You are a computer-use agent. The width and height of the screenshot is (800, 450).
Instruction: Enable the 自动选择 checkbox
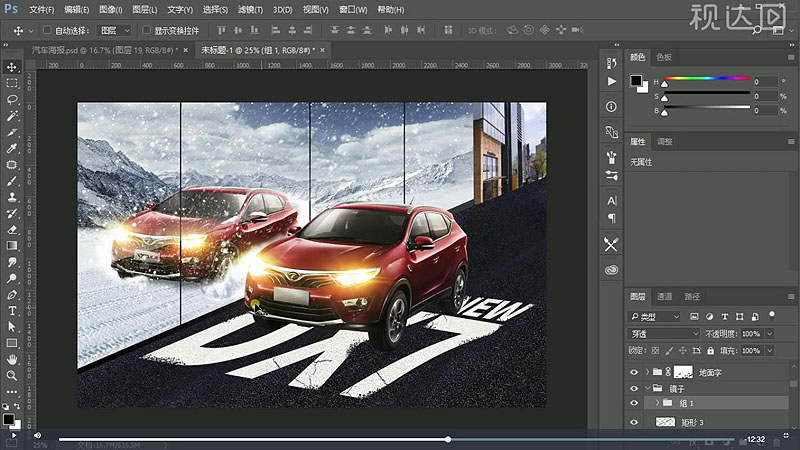[47, 30]
